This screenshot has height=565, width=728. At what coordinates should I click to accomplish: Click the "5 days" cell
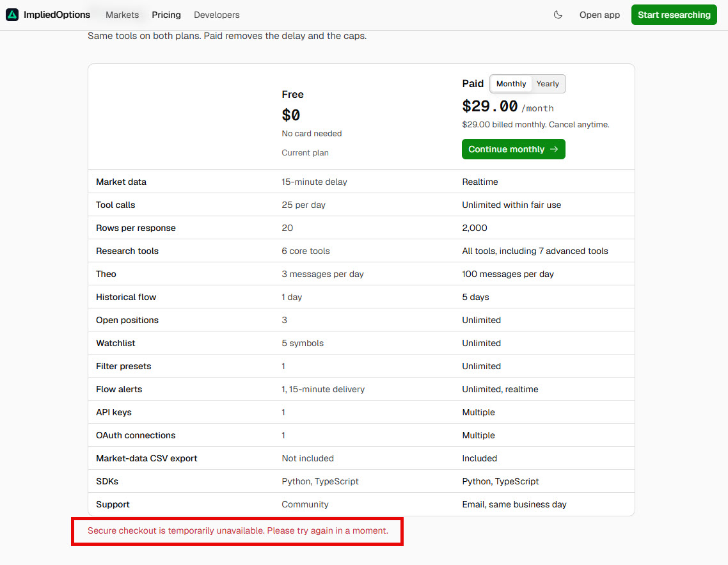(475, 297)
